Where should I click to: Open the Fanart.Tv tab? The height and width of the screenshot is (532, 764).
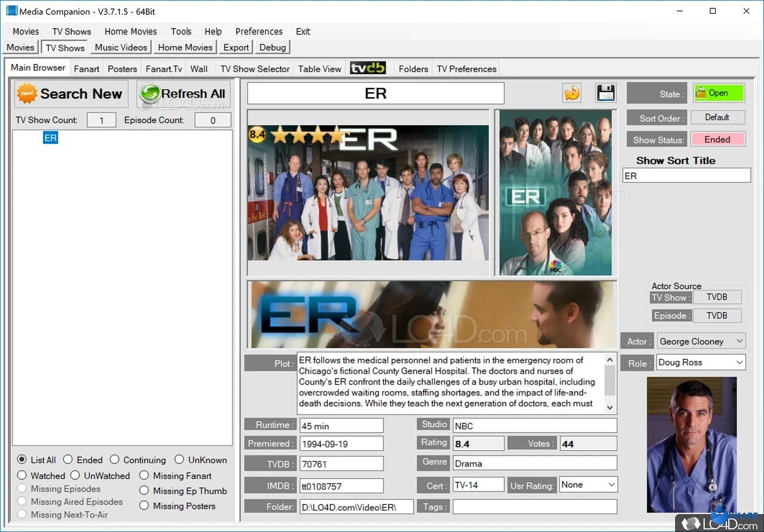tap(164, 69)
